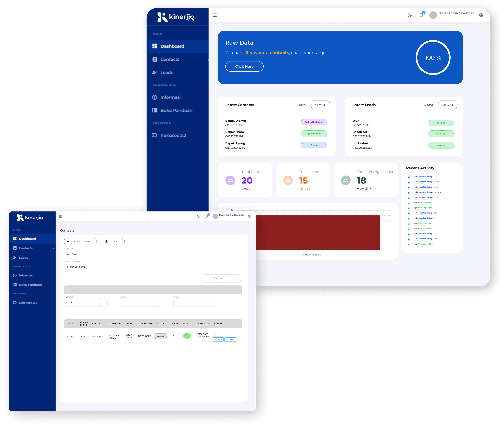504x427 pixels.
Task: Select the Leads person icon in sidebar
Action: coord(155,72)
